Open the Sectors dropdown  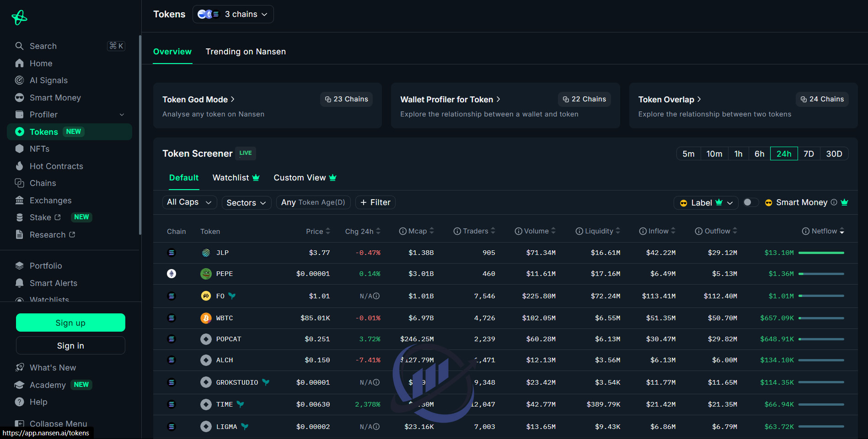tap(246, 202)
